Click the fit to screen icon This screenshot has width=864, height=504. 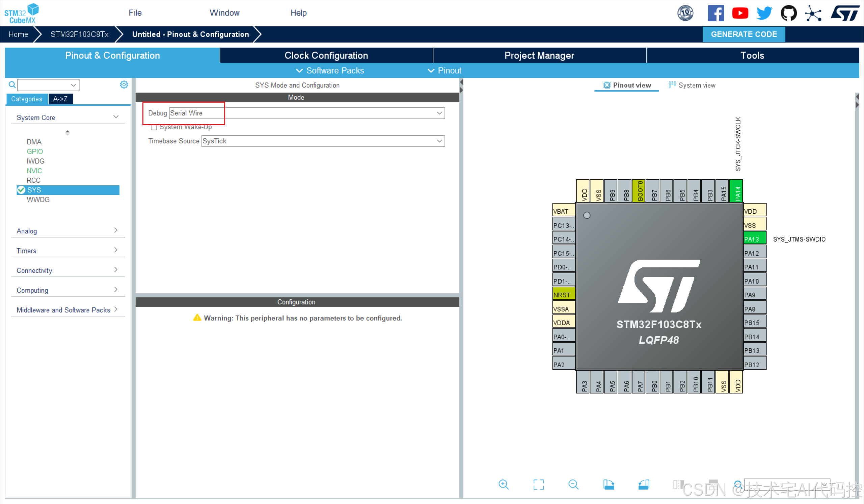538,485
